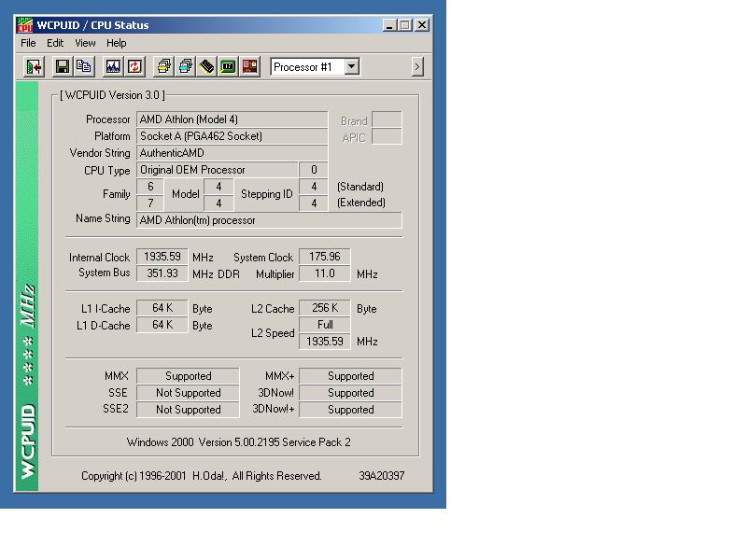This screenshot has height=560, width=747.
Task: Click the L2 Cache 256 K value
Action: [x=324, y=308]
